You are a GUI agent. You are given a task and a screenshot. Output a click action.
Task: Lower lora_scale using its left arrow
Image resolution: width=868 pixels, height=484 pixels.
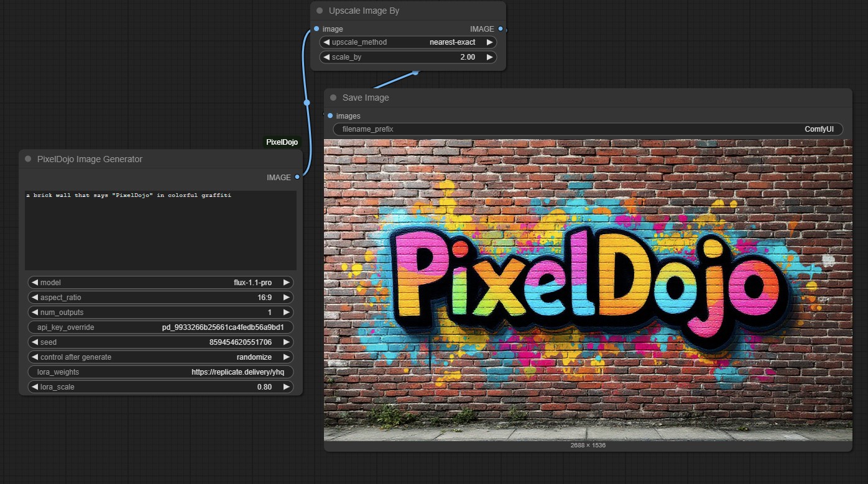point(35,386)
